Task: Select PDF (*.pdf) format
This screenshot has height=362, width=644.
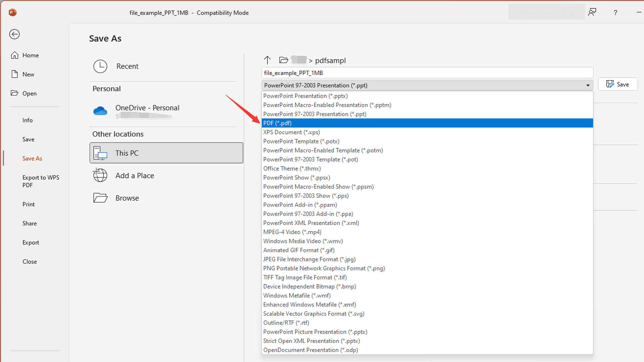Action: point(427,123)
